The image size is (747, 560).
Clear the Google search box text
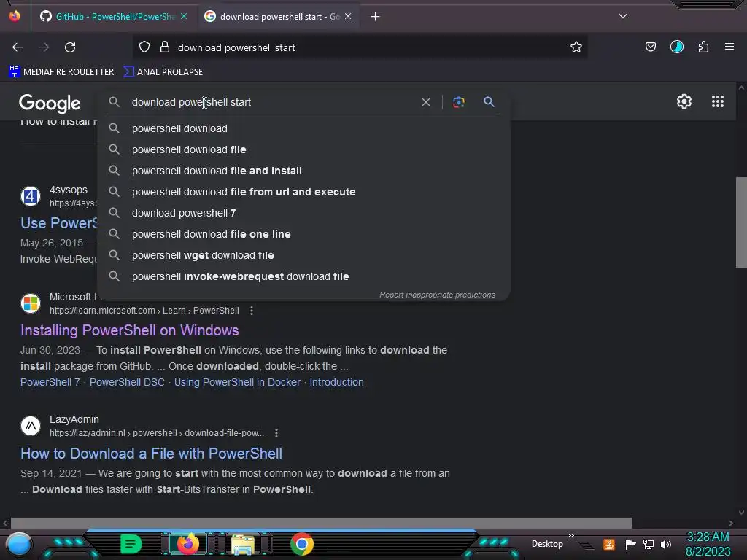coord(426,102)
